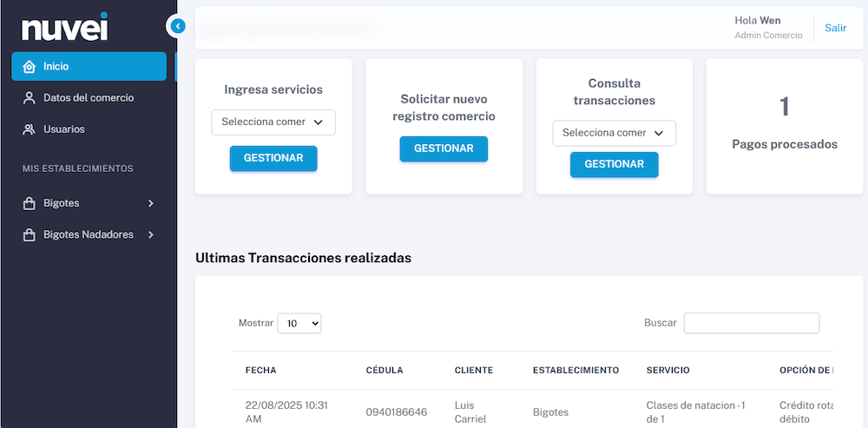Image resolution: width=868 pixels, height=428 pixels.
Task: Expand the Bigotes Nadadores establishment chevron
Action: click(150, 235)
